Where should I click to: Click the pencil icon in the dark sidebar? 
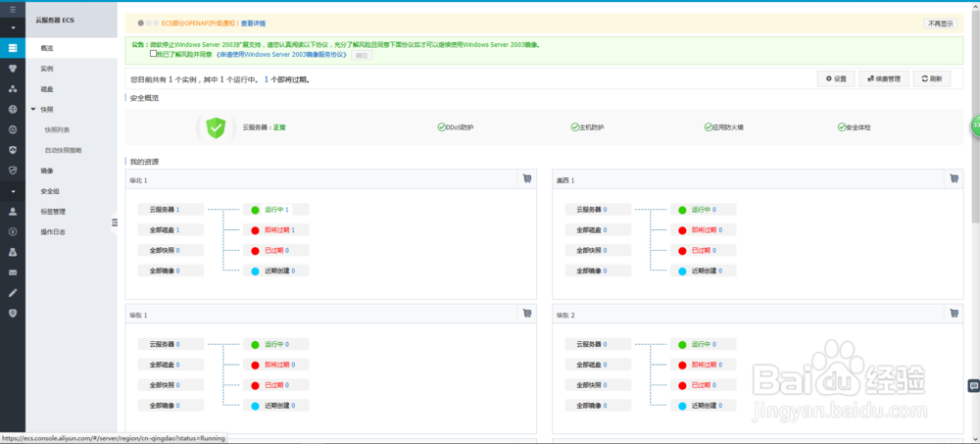coord(13,293)
